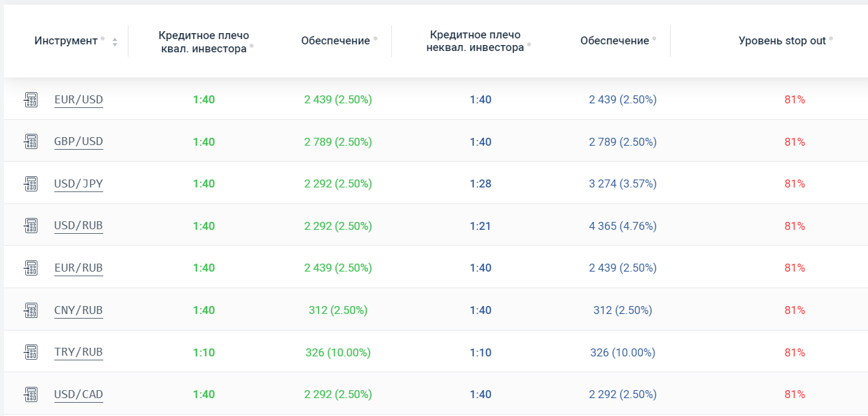Open the USD/RUB instrument link
Screen dimensions: 868x416
(x=79, y=226)
